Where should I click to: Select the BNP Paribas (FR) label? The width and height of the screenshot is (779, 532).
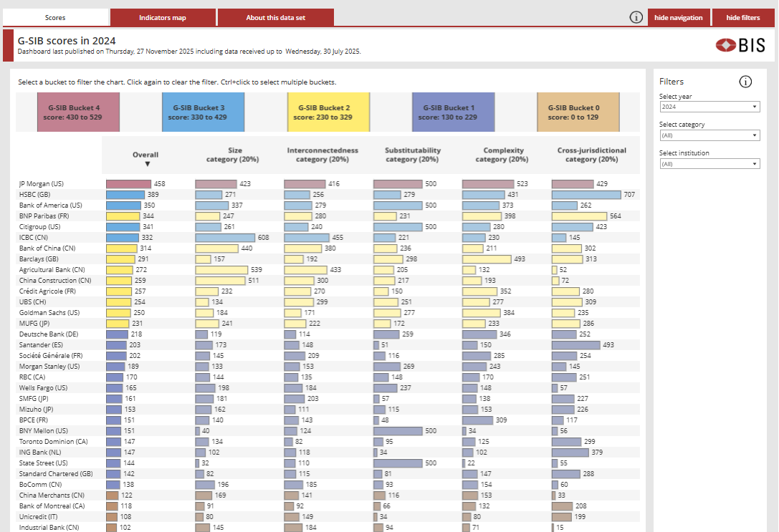coord(44,216)
